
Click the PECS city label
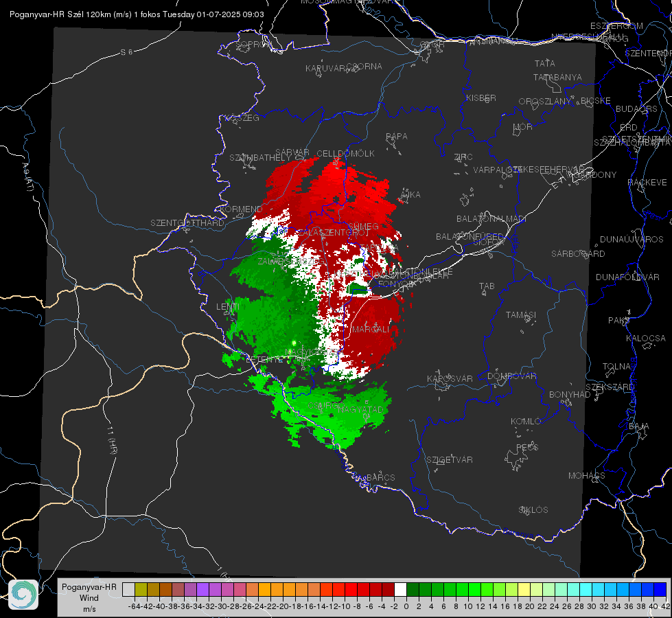pyautogui.click(x=526, y=447)
